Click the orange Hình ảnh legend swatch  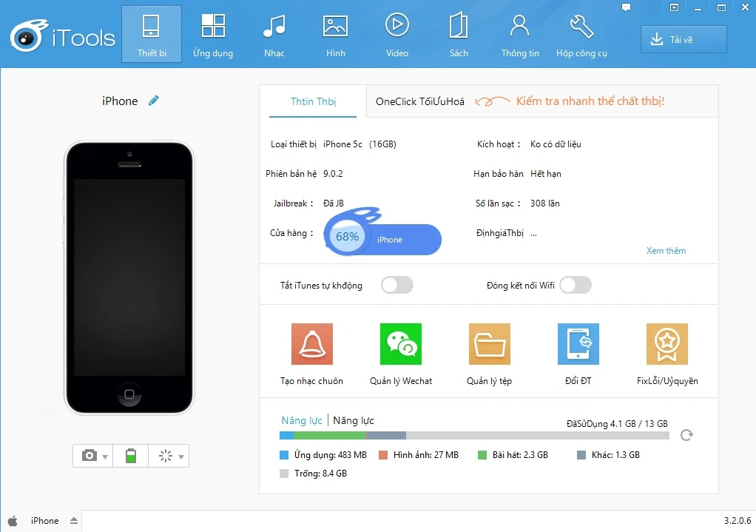(383, 455)
